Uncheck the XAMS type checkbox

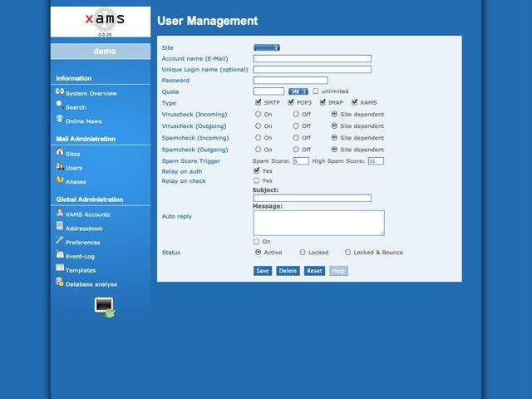[355, 101]
